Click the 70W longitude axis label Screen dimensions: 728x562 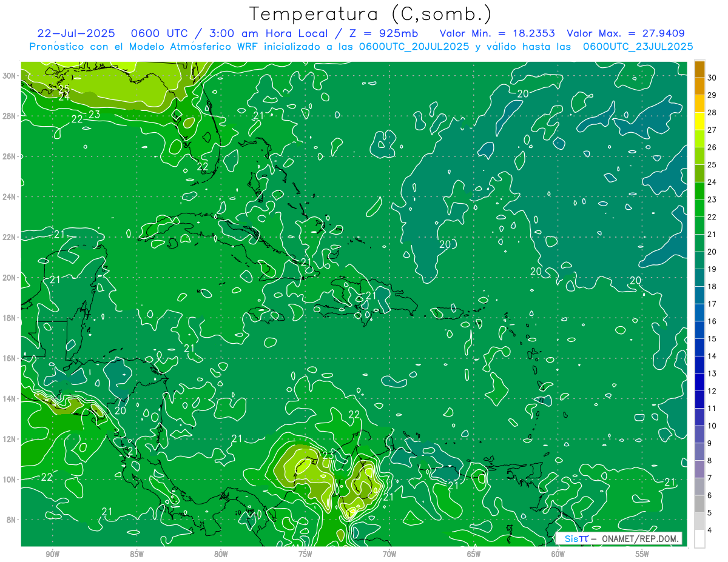click(x=389, y=554)
